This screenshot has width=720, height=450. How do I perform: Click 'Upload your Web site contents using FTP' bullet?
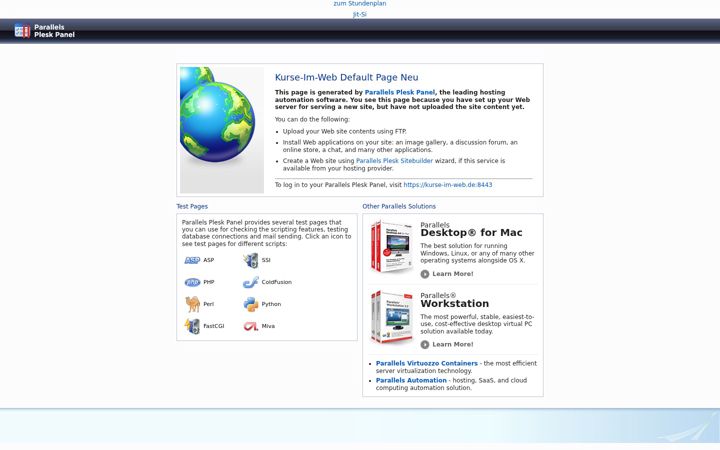(344, 131)
